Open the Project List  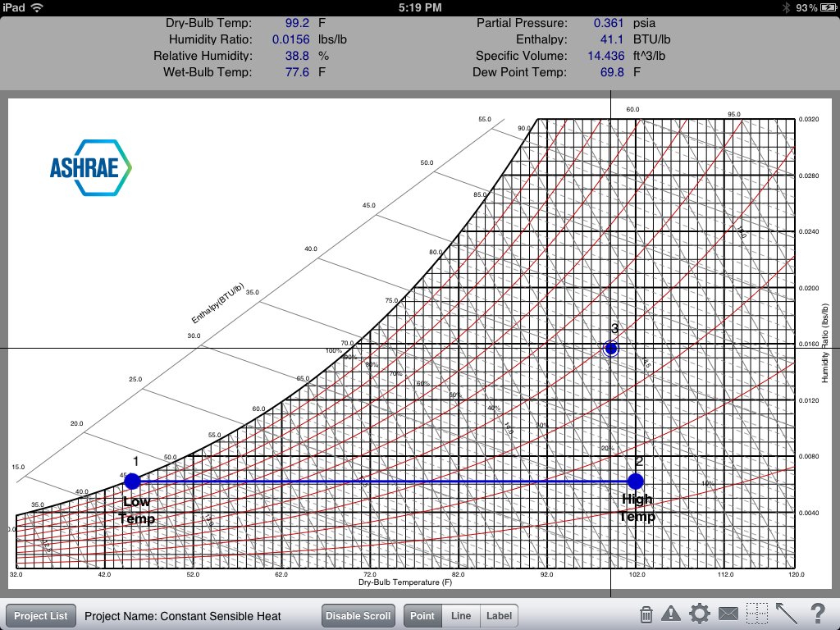[x=41, y=615]
